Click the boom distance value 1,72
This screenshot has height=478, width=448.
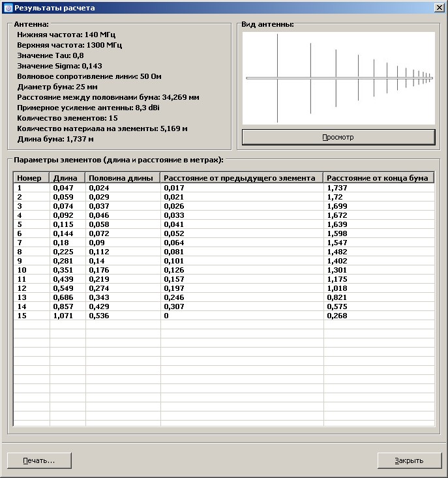click(x=335, y=197)
